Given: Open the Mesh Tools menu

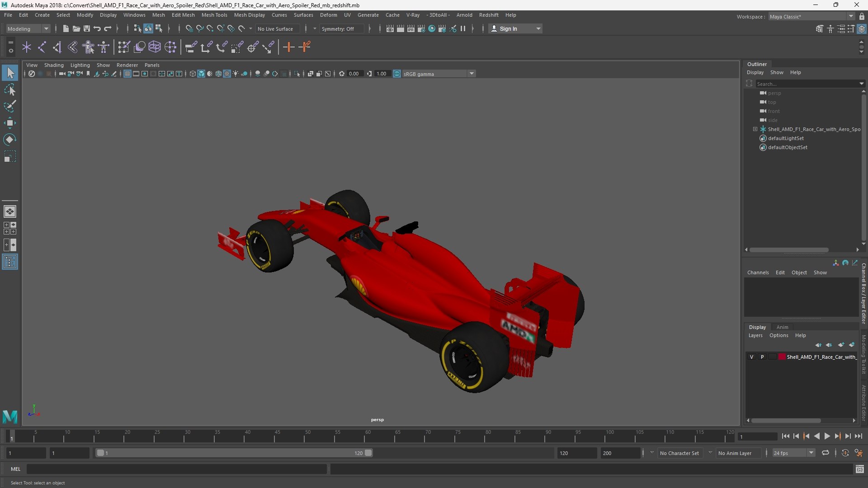Looking at the screenshot, I should coord(214,15).
